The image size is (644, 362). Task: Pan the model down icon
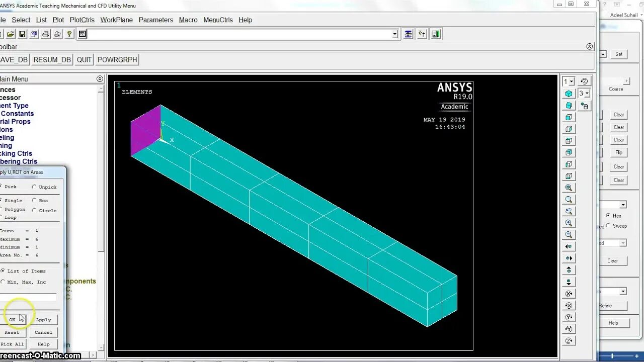pos(569,282)
